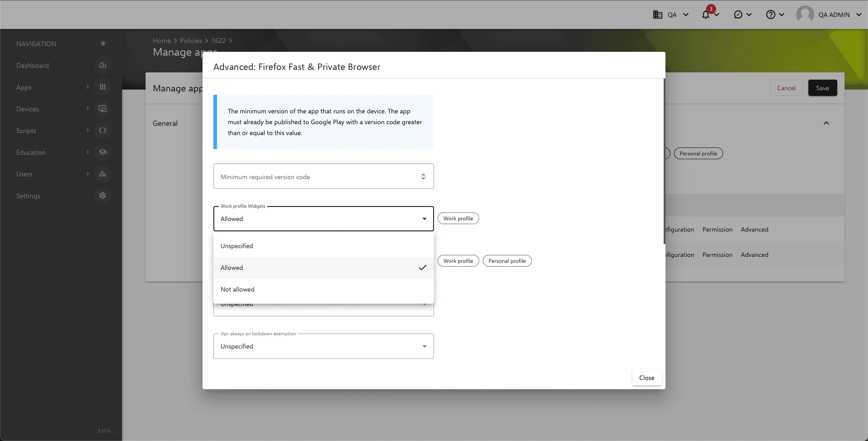Viewport: 868px width, 441px height.
Task: Go to the Policies breadcrumb
Action: pos(191,40)
